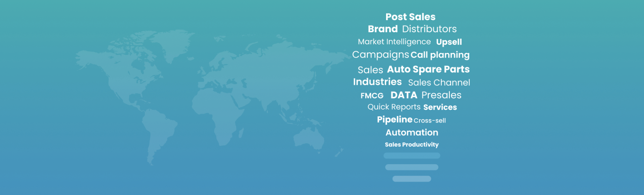Viewport: 644px width, 195px height.
Task: Select Auto Spare Parts text
Action: 428,69
